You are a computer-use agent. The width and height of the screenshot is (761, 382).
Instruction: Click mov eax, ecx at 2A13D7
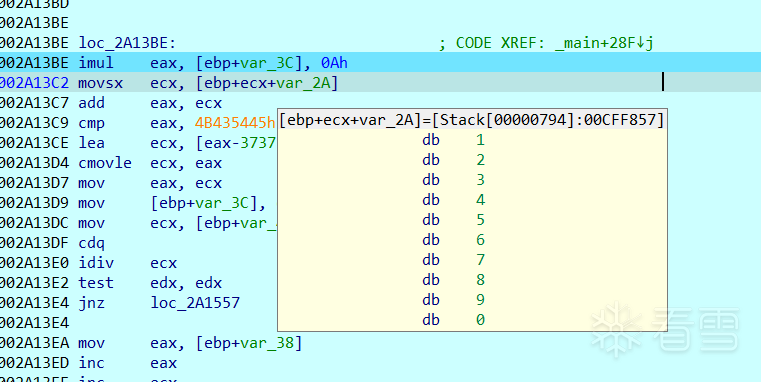click(x=150, y=183)
